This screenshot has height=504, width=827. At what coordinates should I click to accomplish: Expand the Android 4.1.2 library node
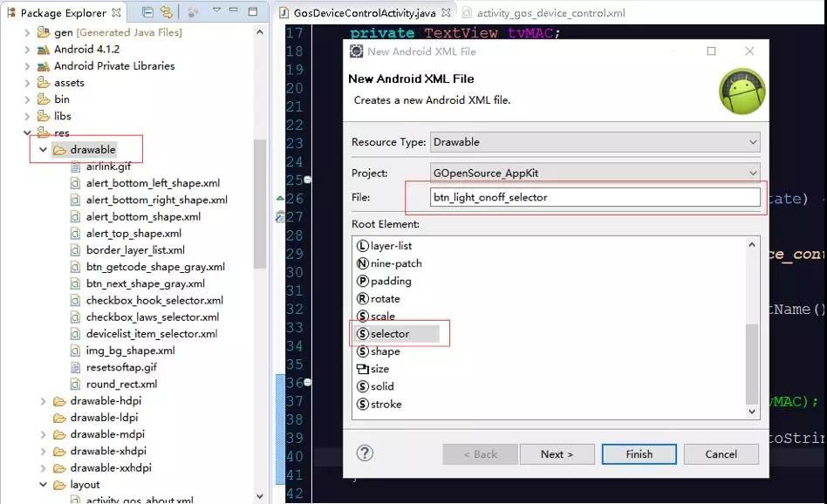click(x=27, y=50)
